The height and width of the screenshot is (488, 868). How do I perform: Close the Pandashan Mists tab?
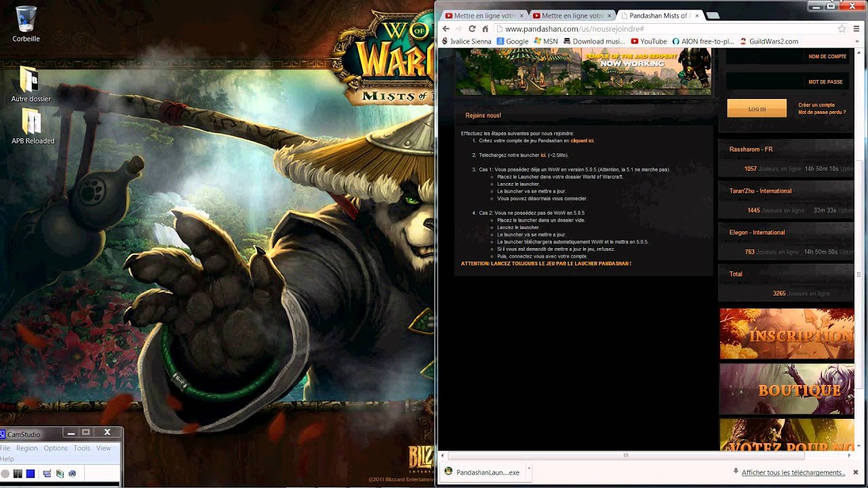click(x=697, y=16)
